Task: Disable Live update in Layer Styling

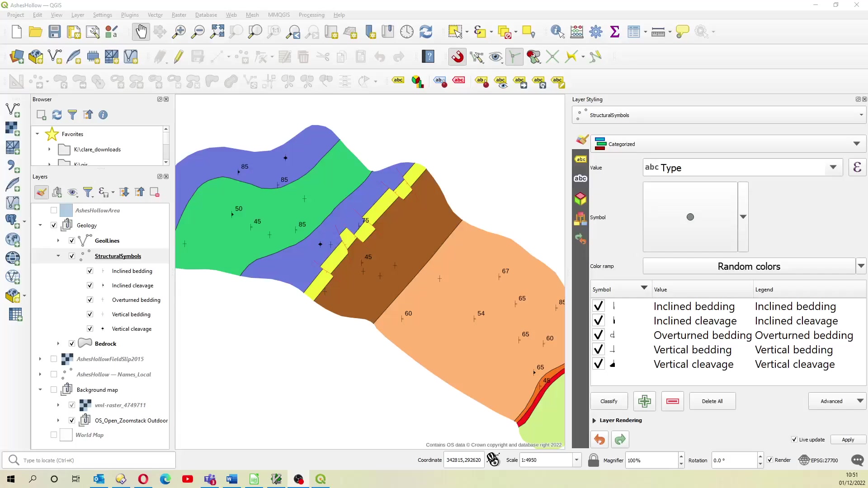Action: coord(794,439)
